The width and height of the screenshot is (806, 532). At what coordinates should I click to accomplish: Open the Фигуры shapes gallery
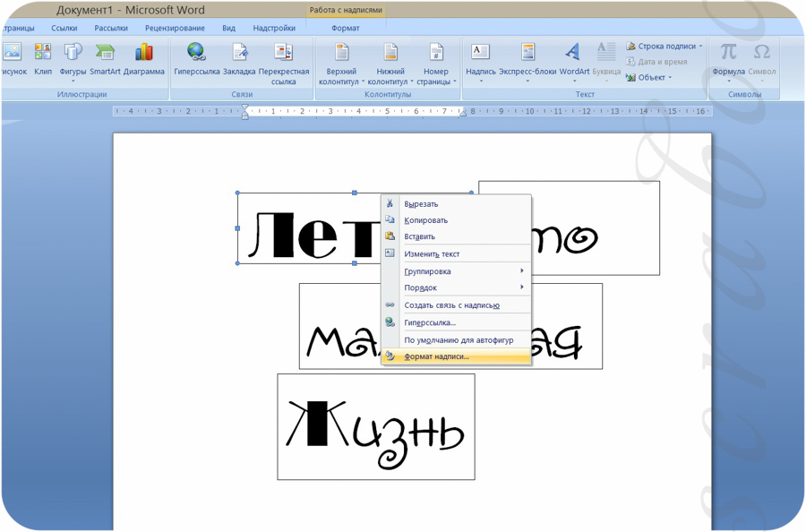click(x=73, y=62)
